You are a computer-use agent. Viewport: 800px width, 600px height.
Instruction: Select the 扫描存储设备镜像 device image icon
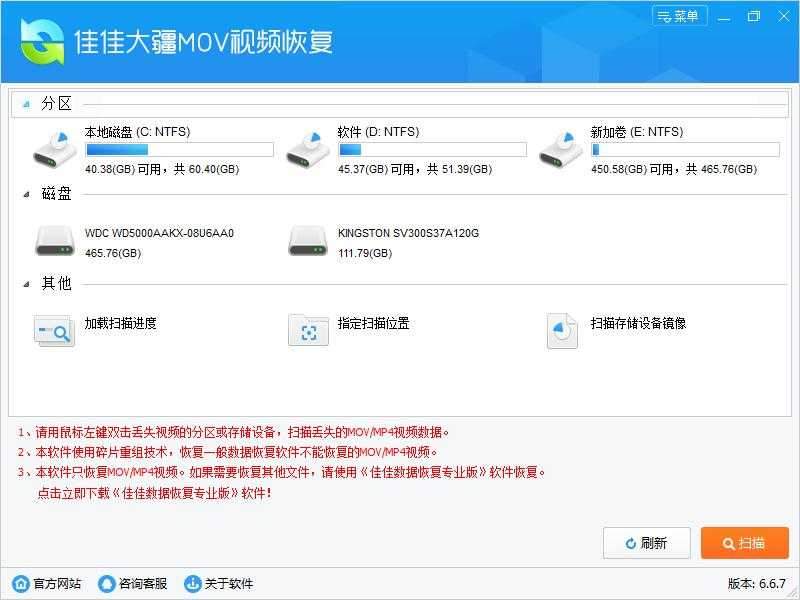tap(561, 330)
